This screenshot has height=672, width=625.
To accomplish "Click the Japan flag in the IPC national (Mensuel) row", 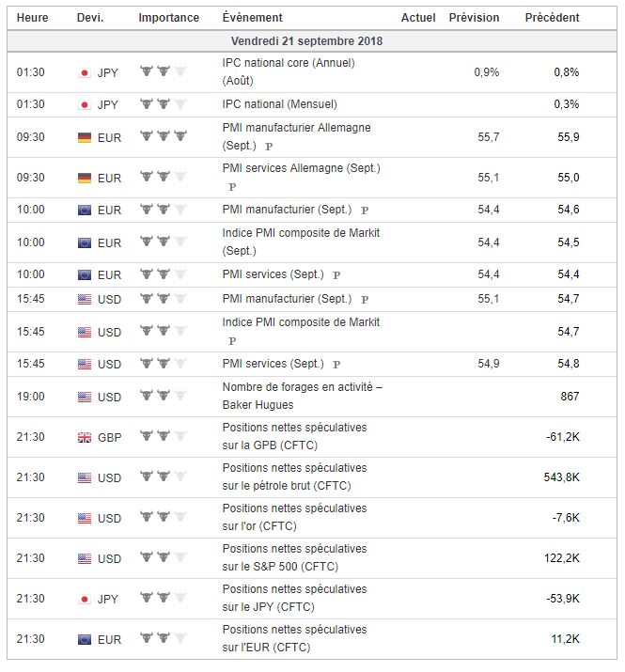I will (85, 104).
